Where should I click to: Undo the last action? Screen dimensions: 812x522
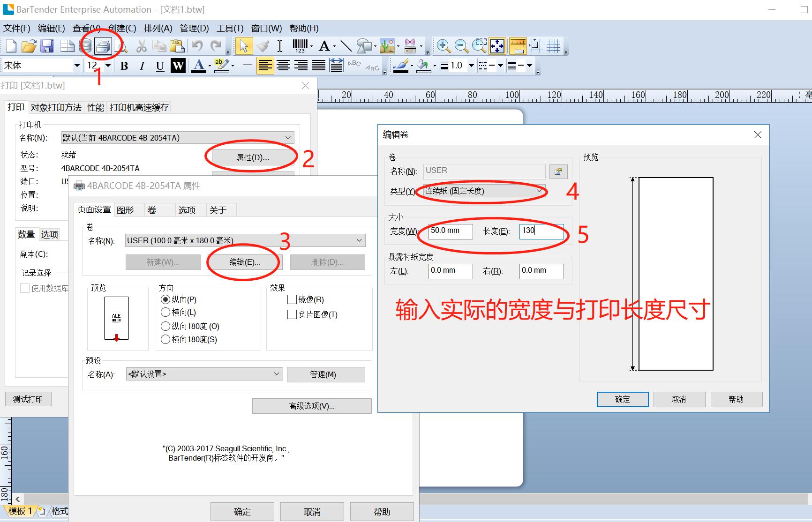[x=197, y=46]
